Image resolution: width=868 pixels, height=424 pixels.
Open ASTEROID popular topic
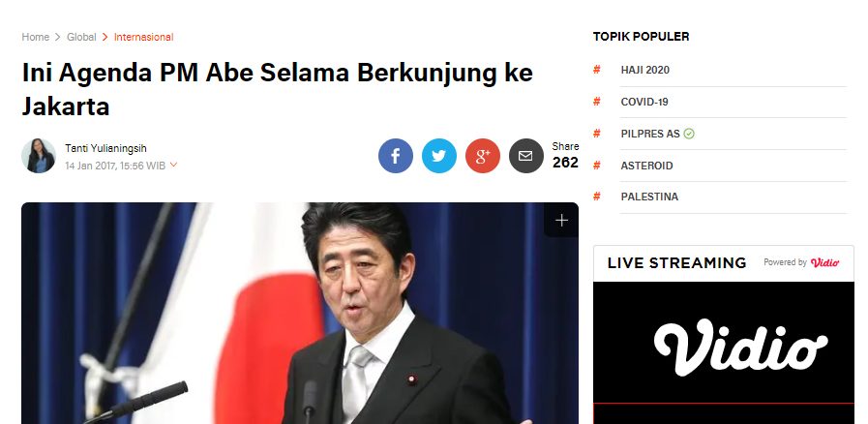click(x=646, y=166)
